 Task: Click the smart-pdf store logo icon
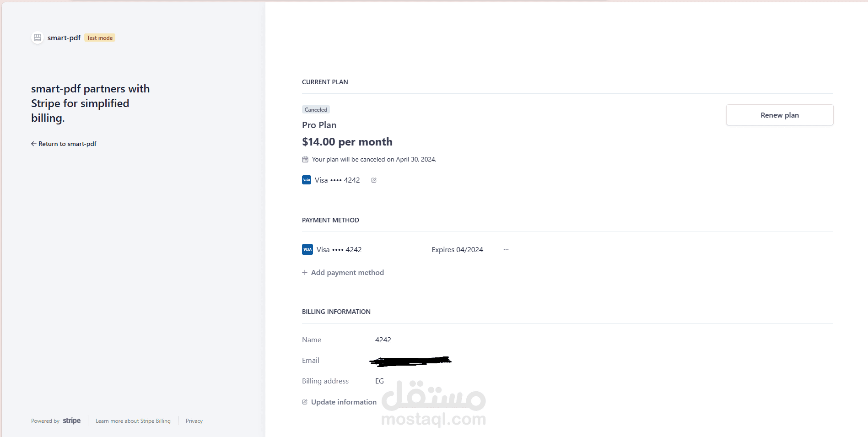click(38, 38)
